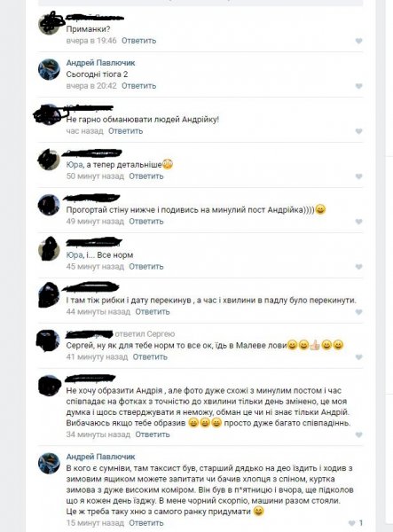Click the "Сергею" reply reference link
The width and height of the screenshot is (393, 532).
point(161,334)
